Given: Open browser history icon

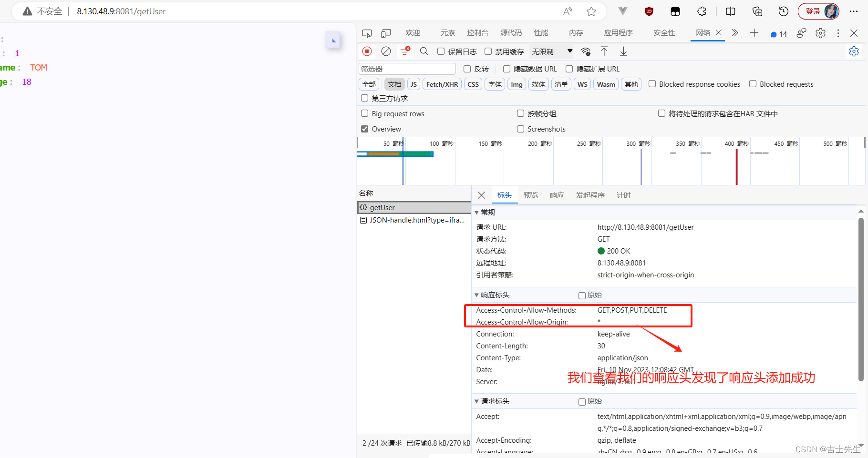Looking at the screenshot, I should click(x=784, y=11).
